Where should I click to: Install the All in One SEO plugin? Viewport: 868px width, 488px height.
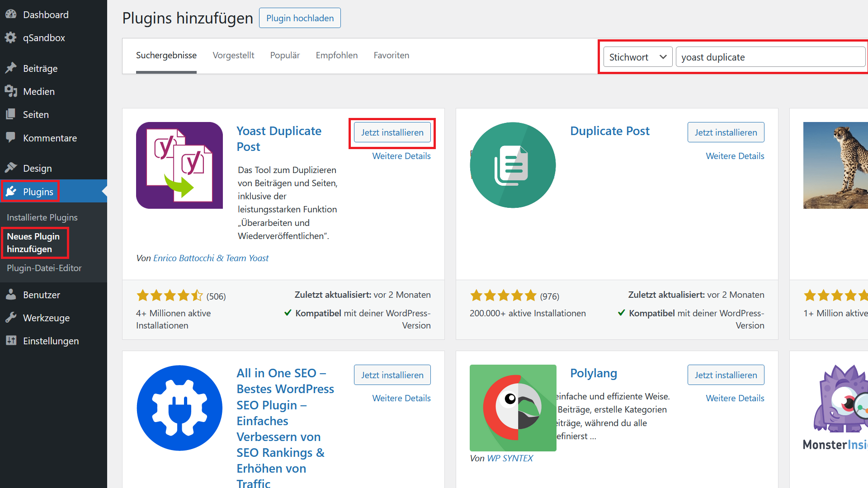(392, 375)
